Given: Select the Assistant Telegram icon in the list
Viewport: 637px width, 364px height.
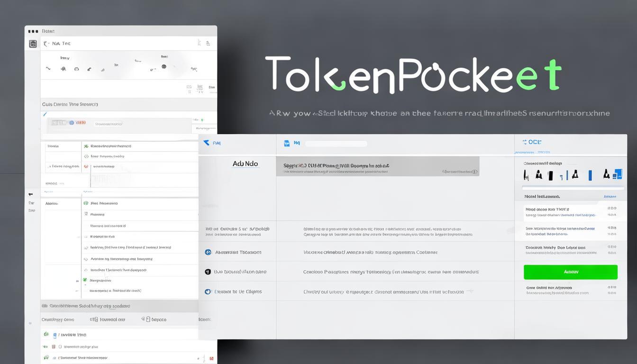Looking at the screenshot, I should 207,252.
